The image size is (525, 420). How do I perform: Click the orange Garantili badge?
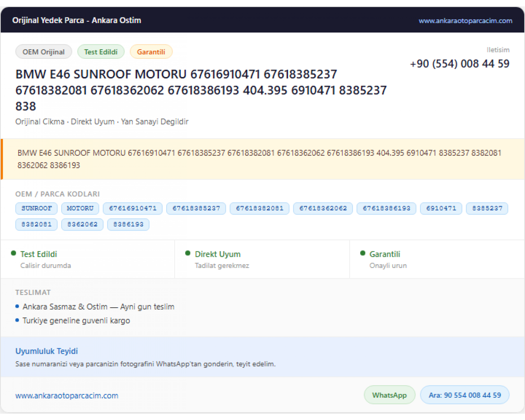click(151, 52)
